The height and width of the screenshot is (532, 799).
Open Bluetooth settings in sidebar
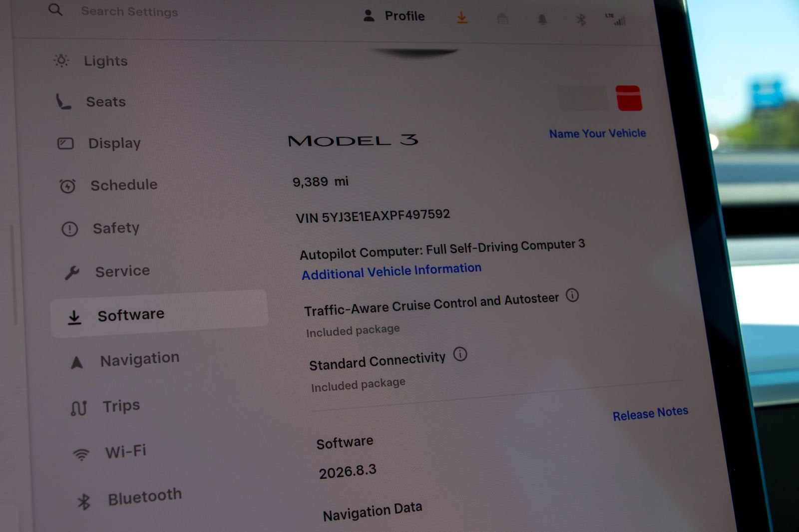[x=145, y=497]
